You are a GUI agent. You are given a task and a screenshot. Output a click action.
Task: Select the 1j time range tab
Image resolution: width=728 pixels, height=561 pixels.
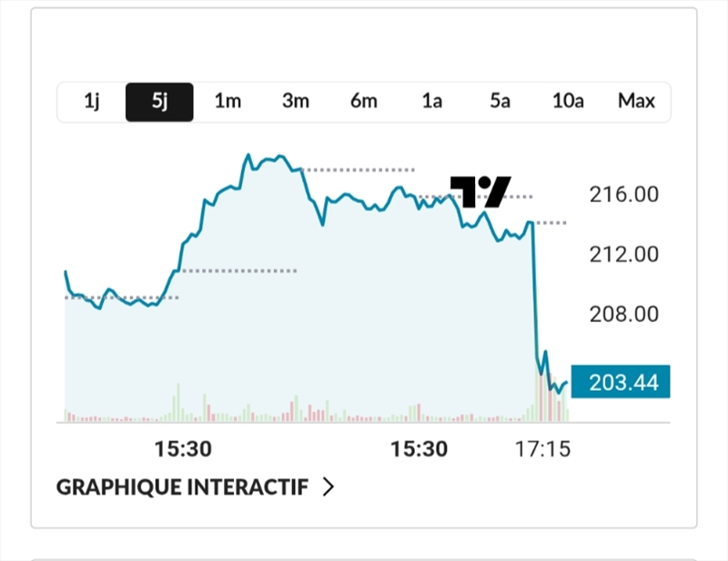[x=91, y=101]
